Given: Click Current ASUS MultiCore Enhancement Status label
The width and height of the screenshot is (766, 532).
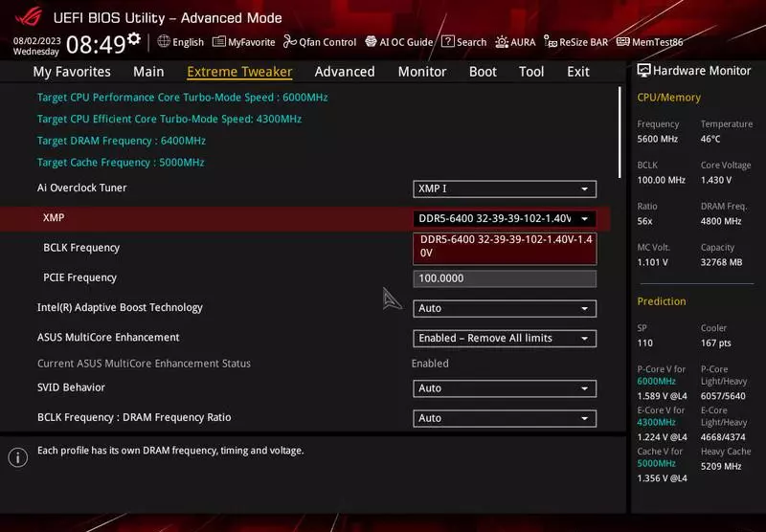Looking at the screenshot, I should tap(144, 364).
